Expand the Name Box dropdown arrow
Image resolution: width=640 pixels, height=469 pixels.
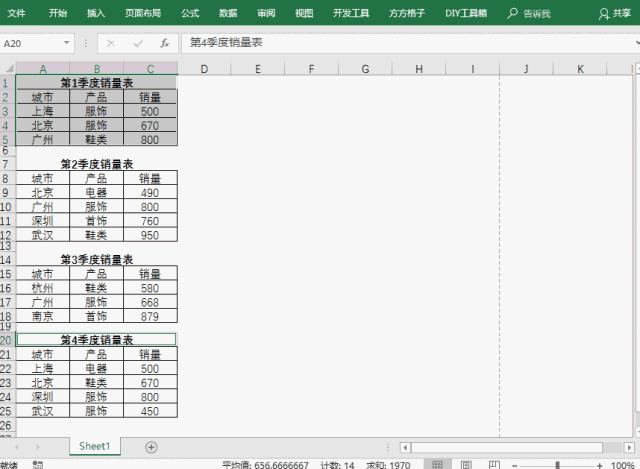pyautogui.click(x=67, y=42)
